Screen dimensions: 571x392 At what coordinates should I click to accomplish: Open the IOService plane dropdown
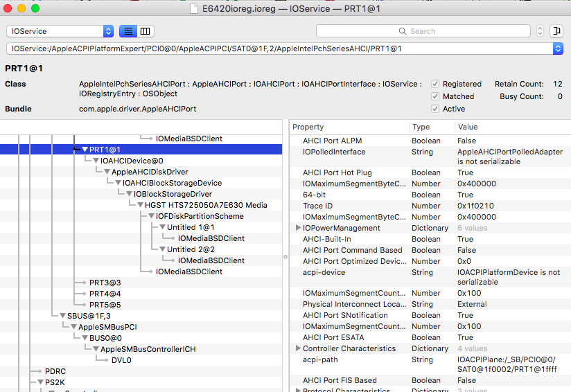[60, 31]
